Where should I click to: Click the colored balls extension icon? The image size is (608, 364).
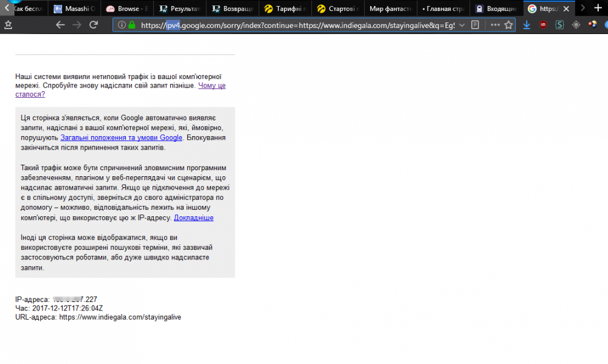point(592,25)
